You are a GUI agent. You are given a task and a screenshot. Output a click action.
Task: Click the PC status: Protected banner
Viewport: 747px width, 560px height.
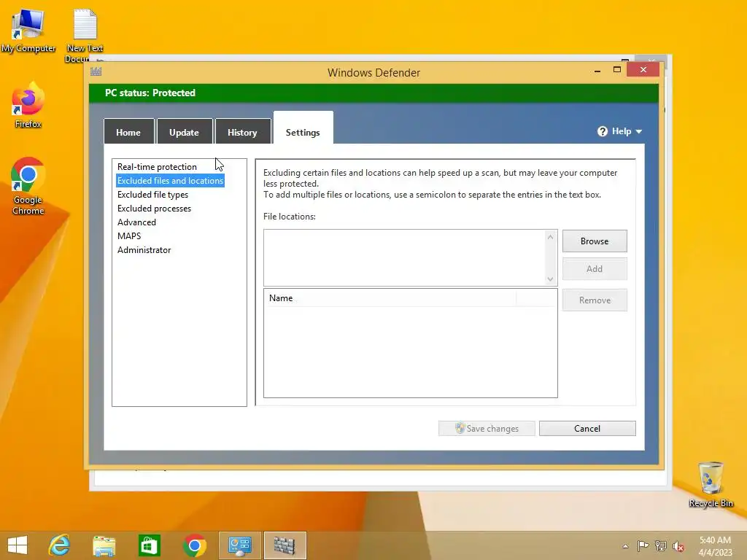(x=374, y=93)
